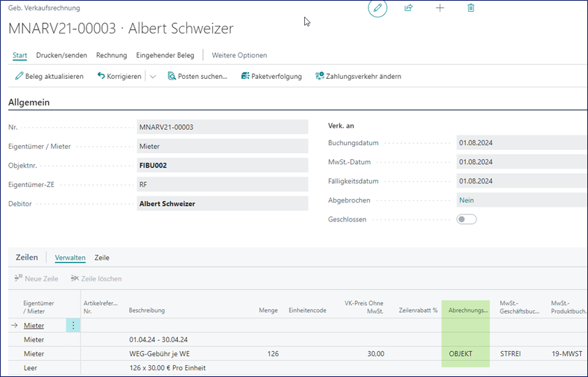The width and height of the screenshot is (588, 377).
Task: Click the plus icon to create new
Action: [x=440, y=8]
